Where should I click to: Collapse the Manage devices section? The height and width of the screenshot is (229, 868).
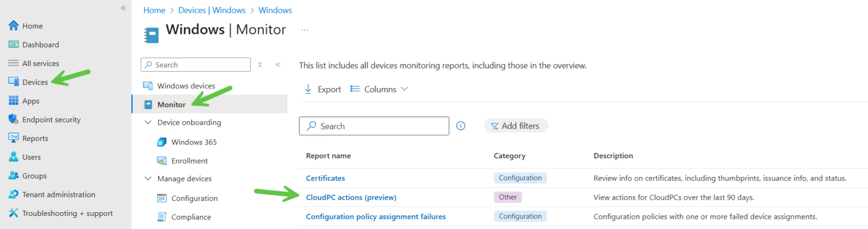click(x=148, y=179)
